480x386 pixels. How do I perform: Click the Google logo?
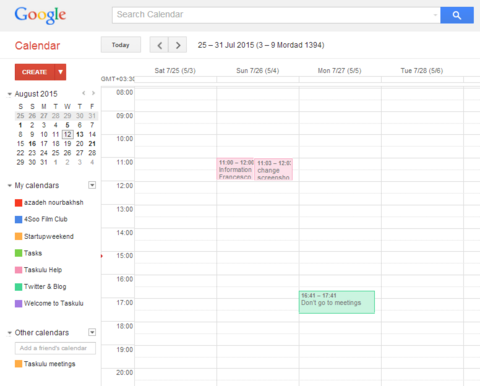40,15
